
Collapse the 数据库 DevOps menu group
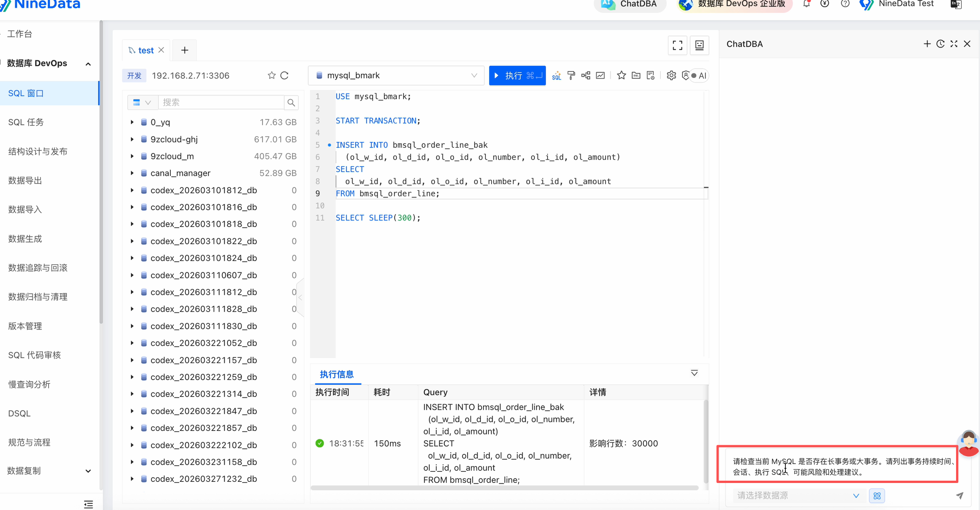click(88, 64)
